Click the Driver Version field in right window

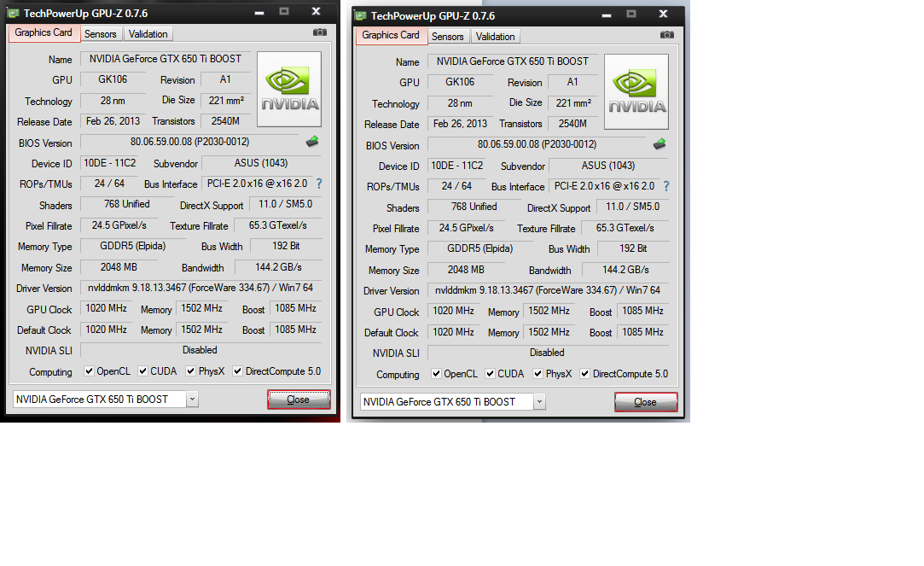pyautogui.click(x=548, y=290)
